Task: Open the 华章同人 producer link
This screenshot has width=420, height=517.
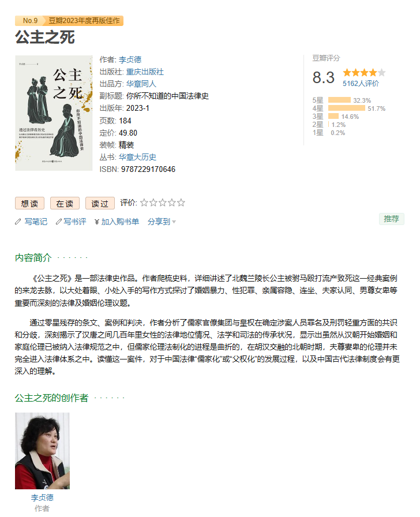Action: 141,84
